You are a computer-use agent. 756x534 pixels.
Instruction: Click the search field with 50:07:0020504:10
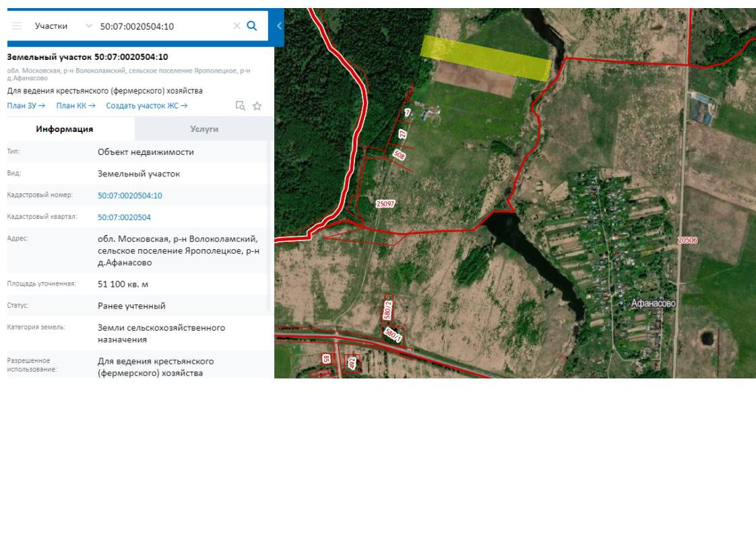pos(164,26)
